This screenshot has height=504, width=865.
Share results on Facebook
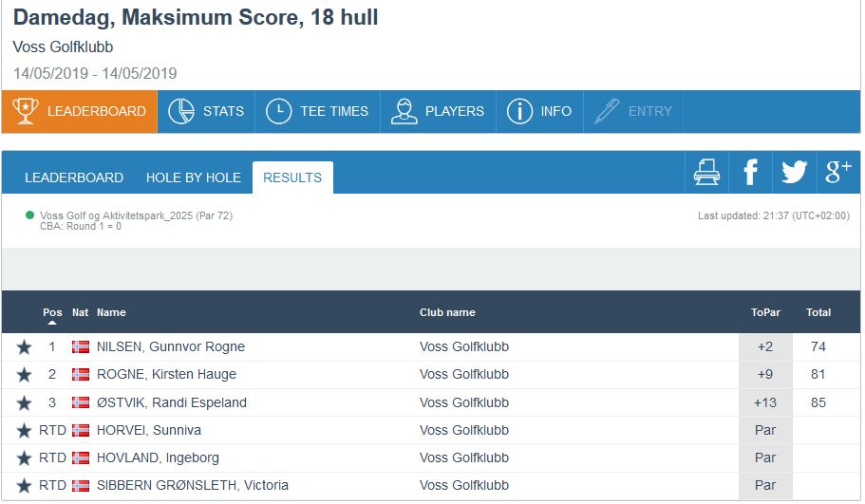[x=750, y=172]
